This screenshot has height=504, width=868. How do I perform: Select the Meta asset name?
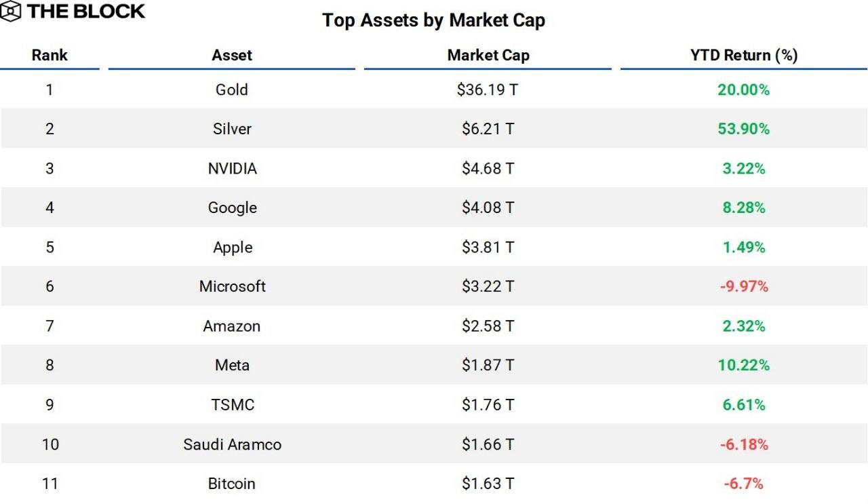pyautogui.click(x=232, y=365)
